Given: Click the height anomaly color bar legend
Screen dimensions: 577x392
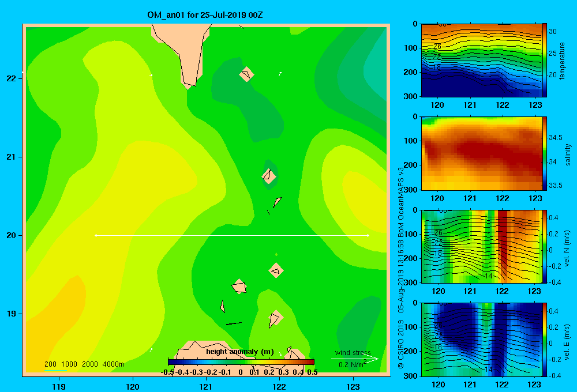Looking at the screenshot, I should click(241, 362).
